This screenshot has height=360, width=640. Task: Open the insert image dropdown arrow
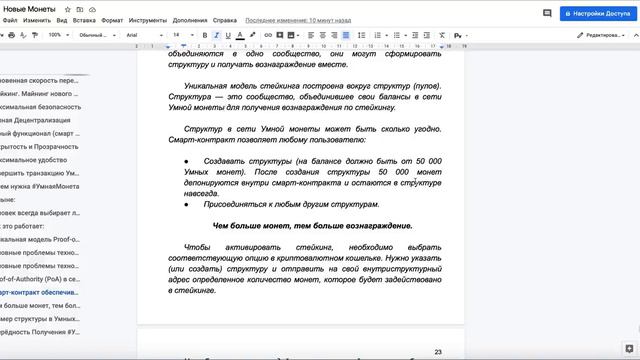coord(298,36)
